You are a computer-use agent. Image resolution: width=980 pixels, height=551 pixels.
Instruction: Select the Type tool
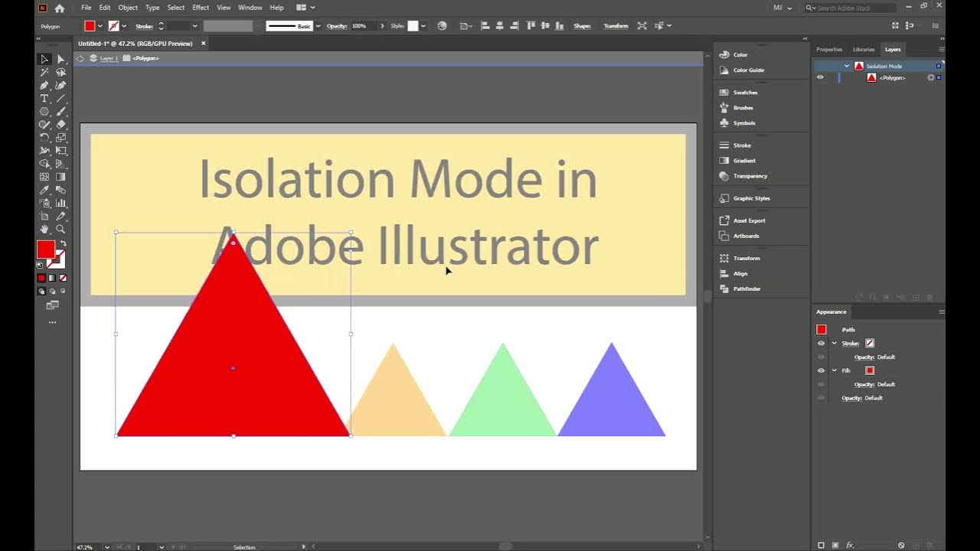coord(44,99)
